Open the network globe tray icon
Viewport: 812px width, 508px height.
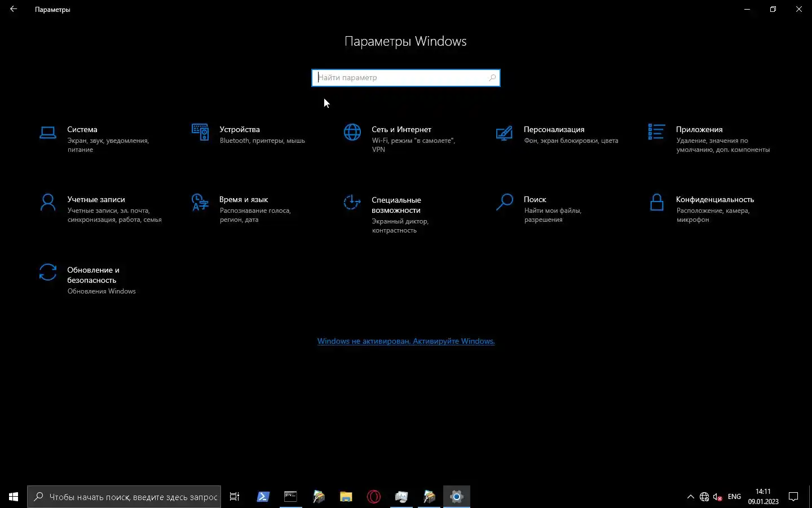pos(704,497)
